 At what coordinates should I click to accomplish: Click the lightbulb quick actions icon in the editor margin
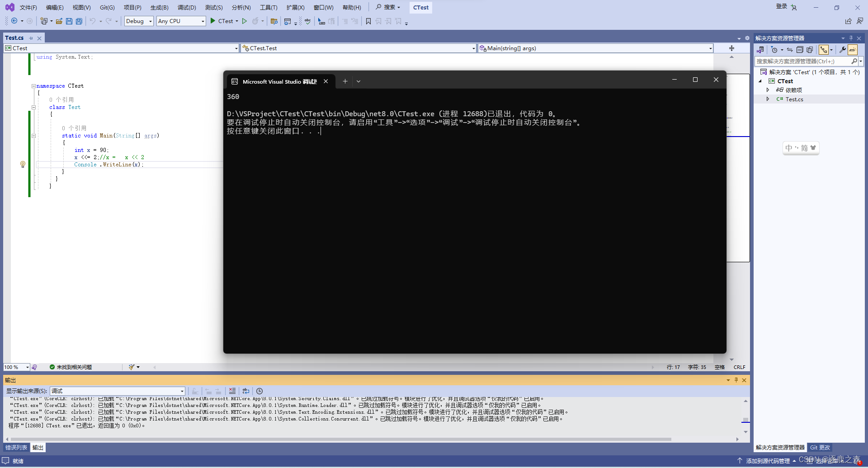pos(23,165)
